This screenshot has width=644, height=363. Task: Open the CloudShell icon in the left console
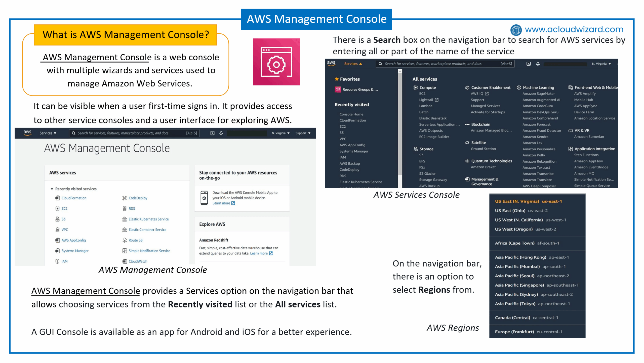click(213, 133)
